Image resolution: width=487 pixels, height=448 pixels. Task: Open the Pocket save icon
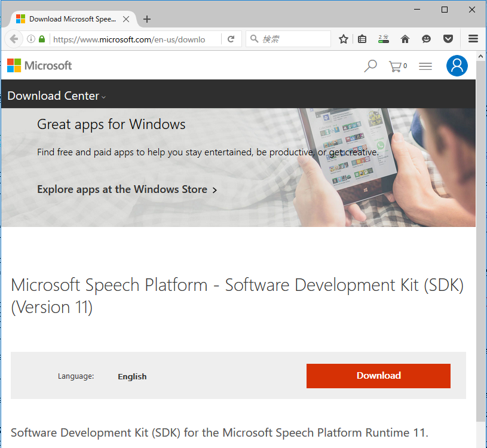448,39
